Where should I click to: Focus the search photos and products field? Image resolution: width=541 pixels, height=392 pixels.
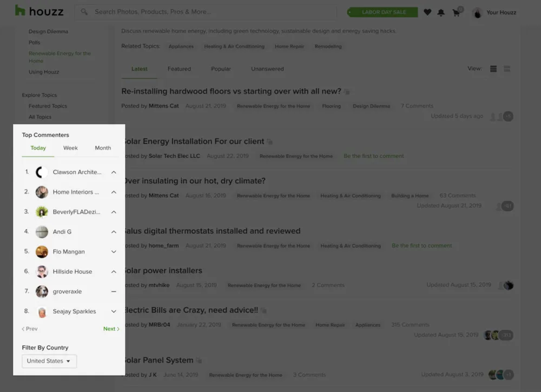tap(211, 11)
